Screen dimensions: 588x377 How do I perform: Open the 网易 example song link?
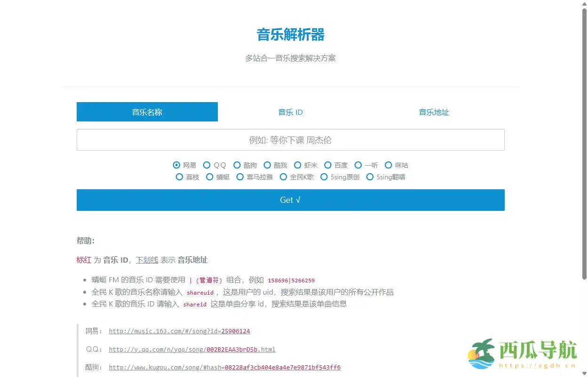[179, 331]
